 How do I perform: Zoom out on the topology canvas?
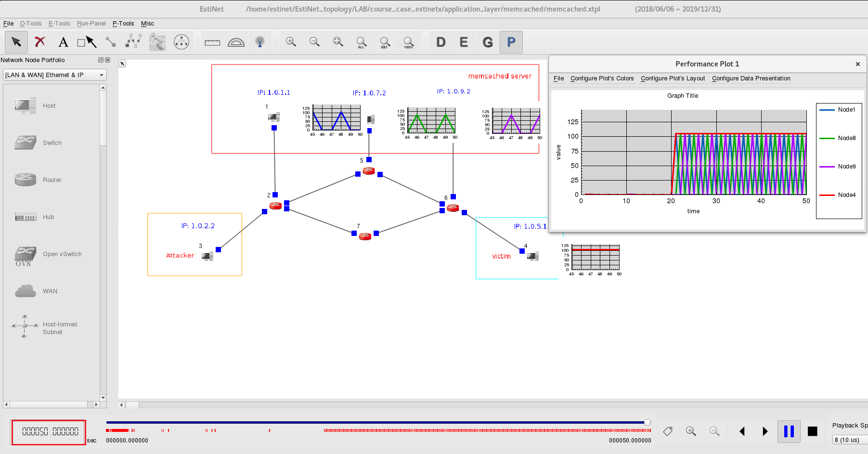click(314, 42)
